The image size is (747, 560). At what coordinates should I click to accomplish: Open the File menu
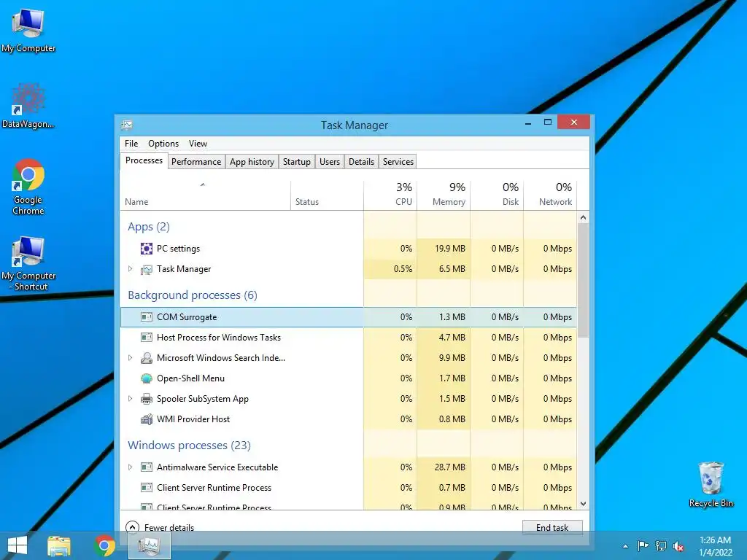click(131, 144)
